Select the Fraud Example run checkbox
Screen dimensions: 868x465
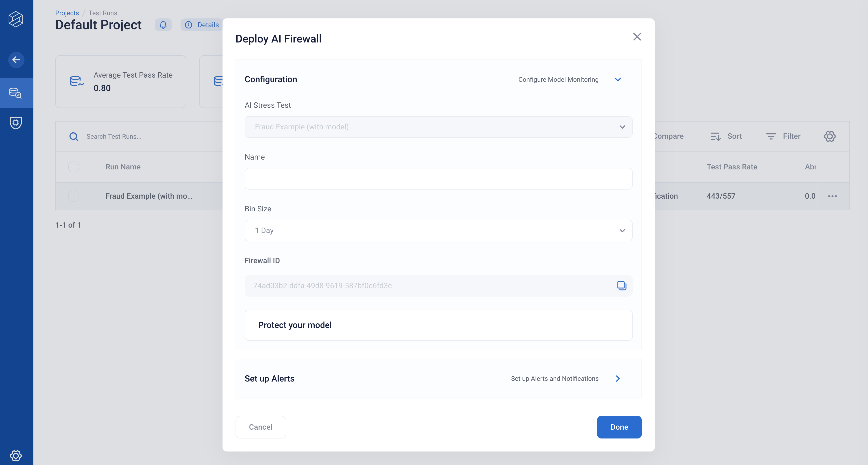click(x=73, y=196)
